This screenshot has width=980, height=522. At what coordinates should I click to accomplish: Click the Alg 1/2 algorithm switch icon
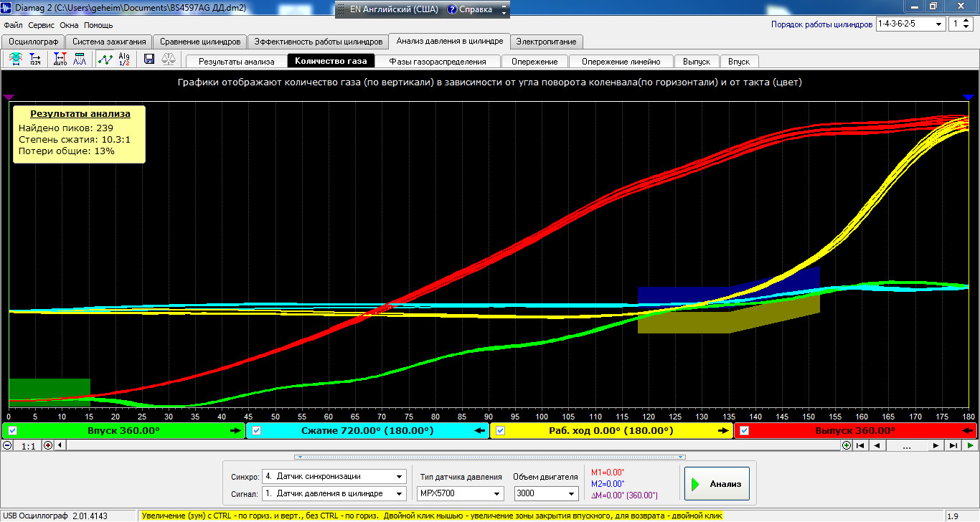pos(124,60)
